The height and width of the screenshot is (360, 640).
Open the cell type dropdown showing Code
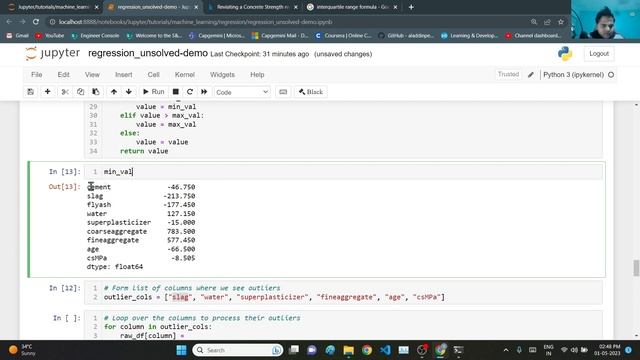242,92
